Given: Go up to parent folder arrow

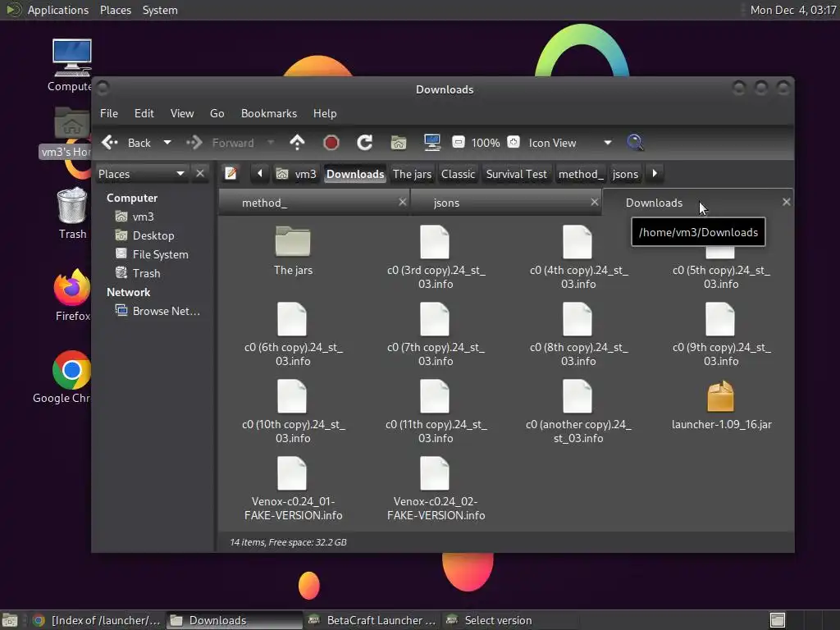Looking at the screenshot, I should [x=297, y=143].
